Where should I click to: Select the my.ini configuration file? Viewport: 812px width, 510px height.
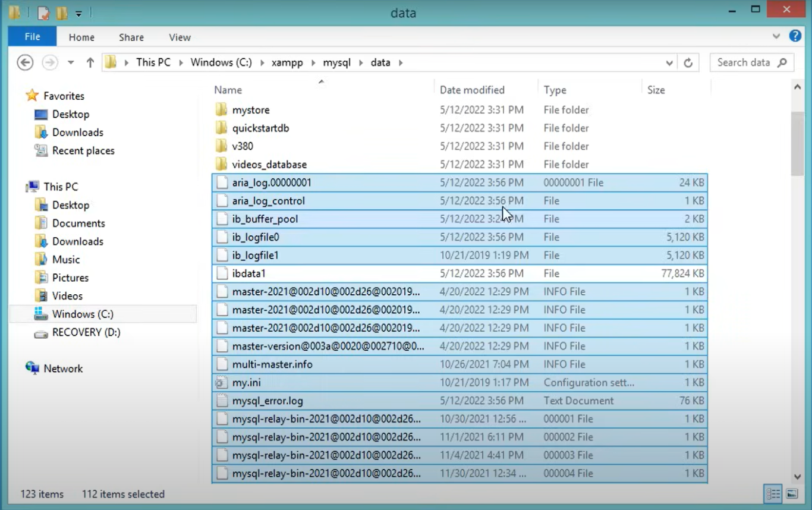[247, 382]
